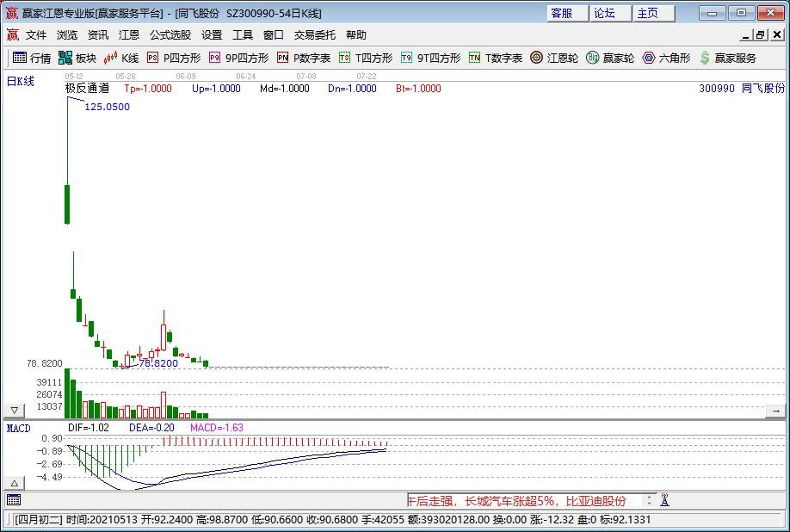Open the 行情 quotes view

pos(32,58)
